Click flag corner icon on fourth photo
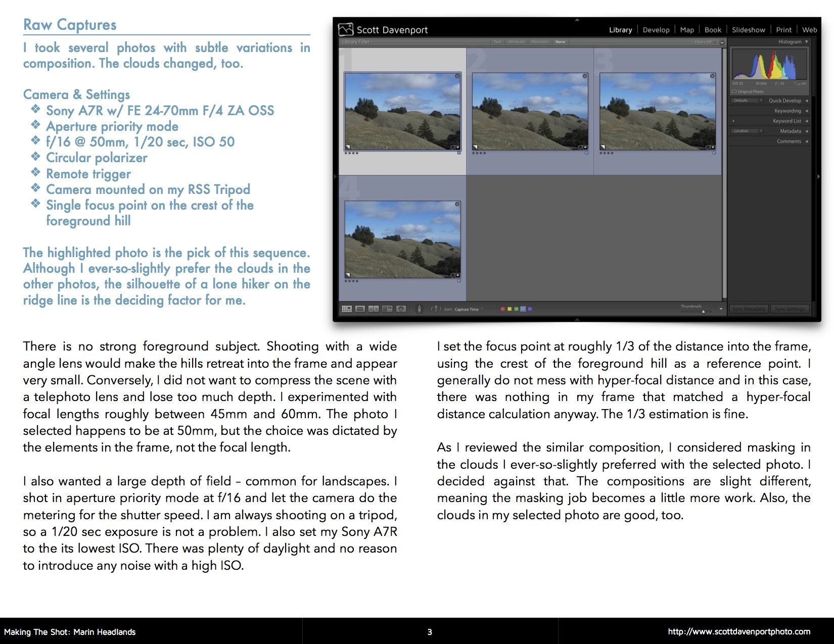 [x=348, y=275]
